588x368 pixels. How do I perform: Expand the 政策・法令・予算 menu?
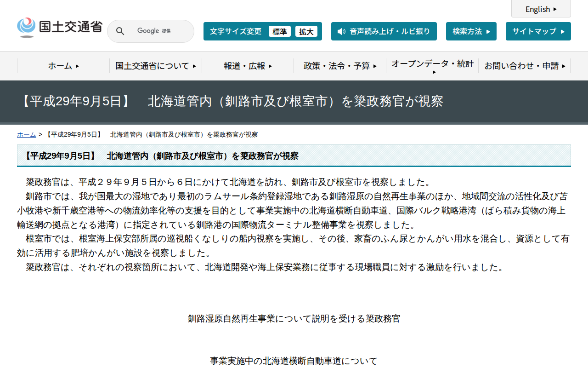[339, 66]
